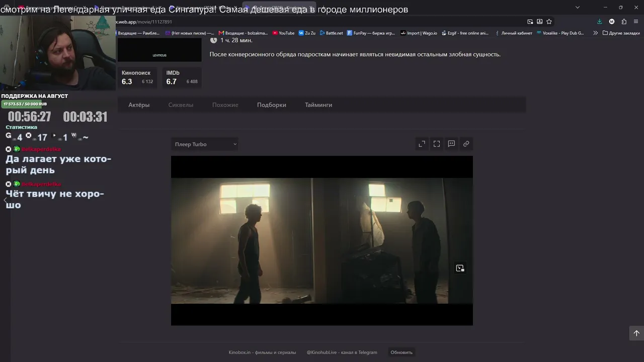Open the 'Ezgif - free online ani...' bookmark
Screen dimensions: 644x362
point(464,33)
